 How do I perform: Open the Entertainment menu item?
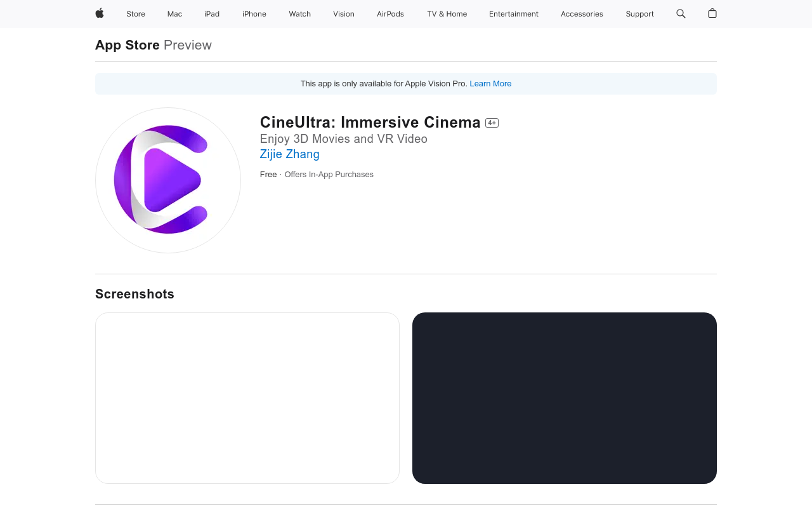[x=514, y=14]
